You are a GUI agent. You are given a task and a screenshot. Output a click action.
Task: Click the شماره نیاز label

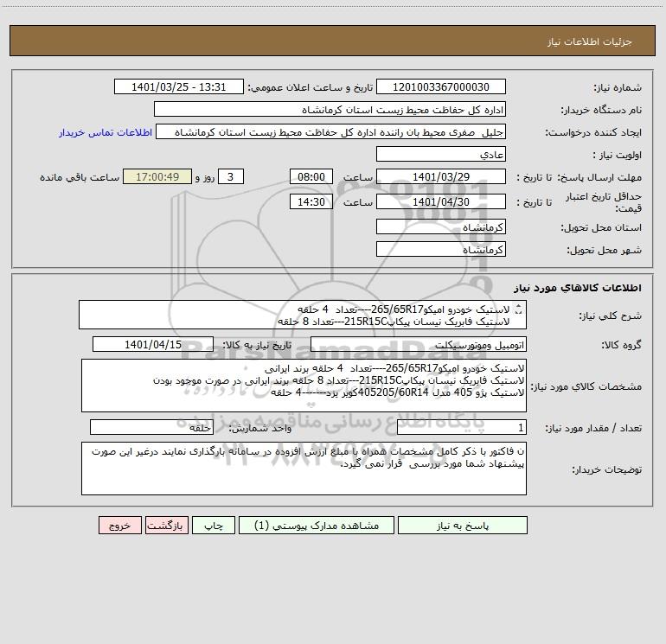(x=618, y=88)
